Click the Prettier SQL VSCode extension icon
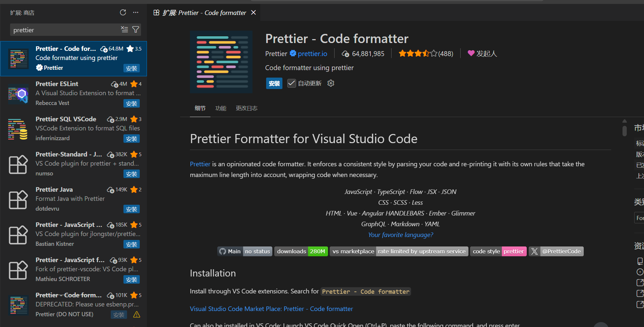Image resolution: width=644 pixels, height=327 pixels. [18, 129]
